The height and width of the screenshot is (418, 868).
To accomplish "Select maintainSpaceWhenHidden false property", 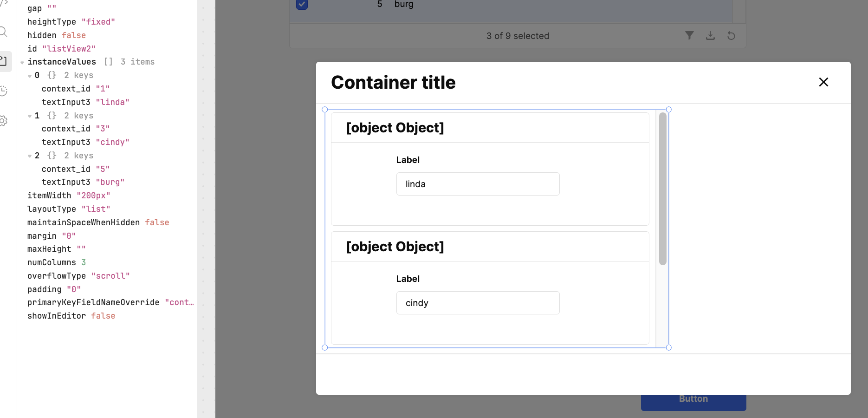I will 98,222.
